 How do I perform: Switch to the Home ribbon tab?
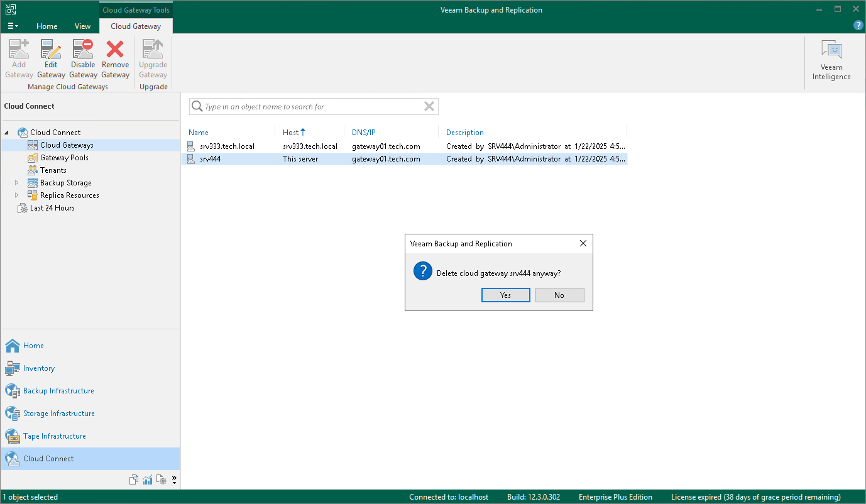[x=47, y=26]
